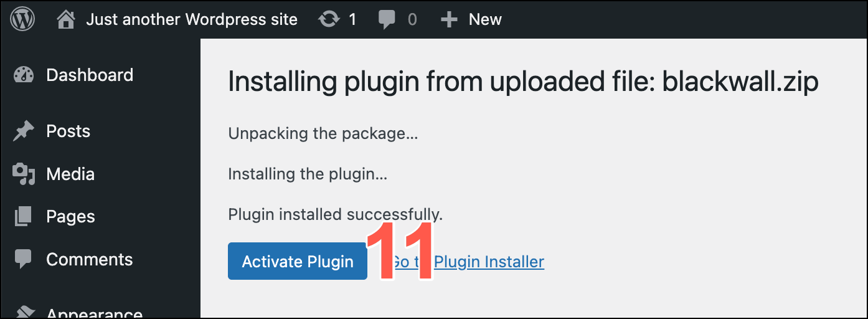Click the Comments bubble icon in the sidebar
The width and height of the screenshot is (868, 319).
(23, 260)
